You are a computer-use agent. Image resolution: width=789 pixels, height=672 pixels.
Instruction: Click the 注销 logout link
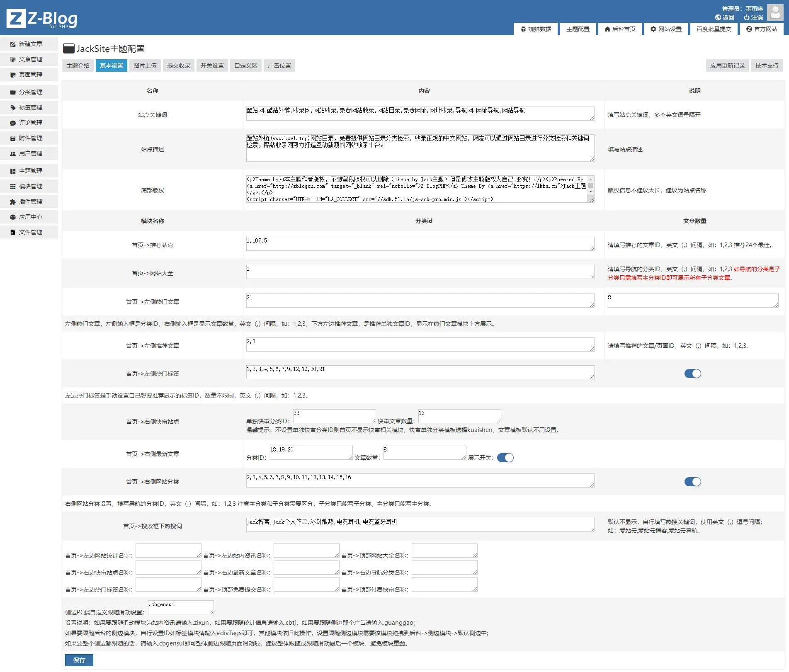(x=753, y=17)
